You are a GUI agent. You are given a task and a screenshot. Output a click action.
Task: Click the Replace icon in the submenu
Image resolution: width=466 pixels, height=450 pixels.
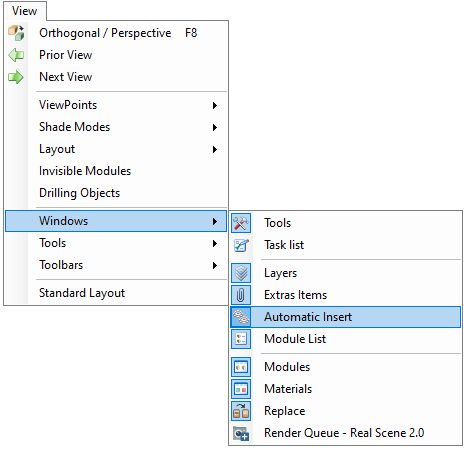tap(241, 411)
